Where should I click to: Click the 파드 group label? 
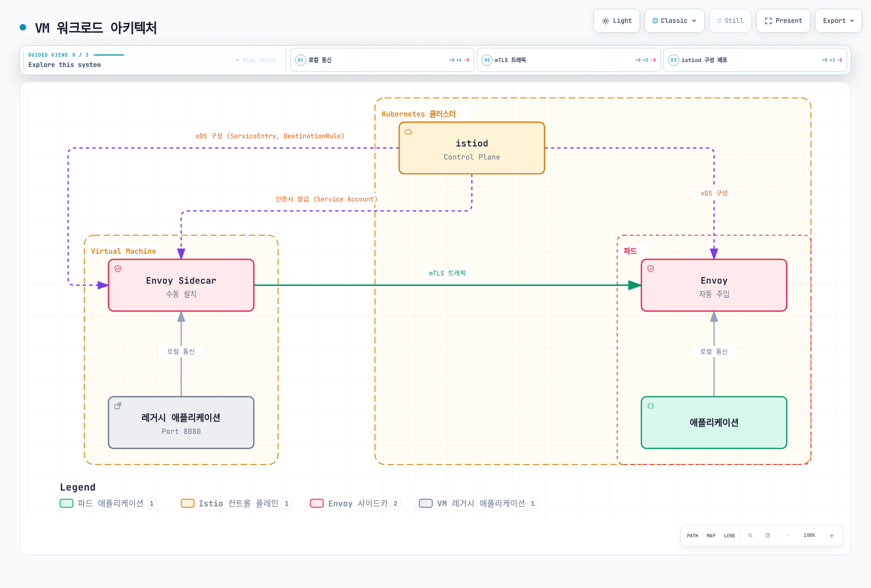[630, 251]
